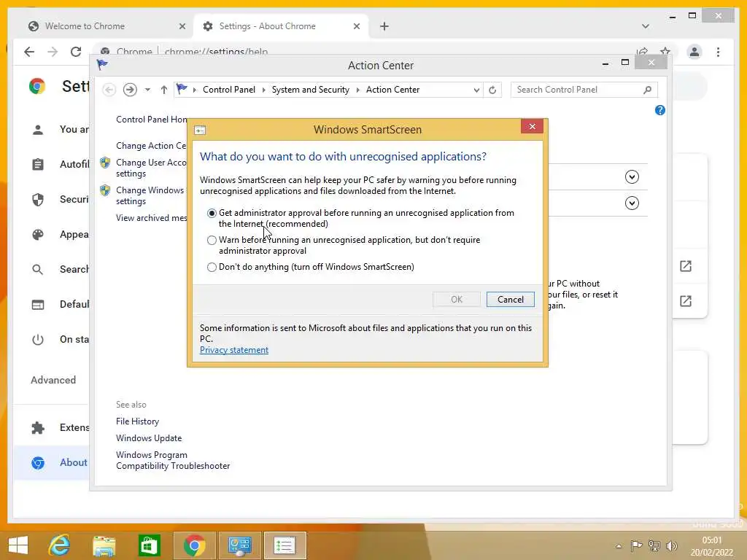Click Chrome's Forward button
This screenshot has width=747, height=560.
point(53,52)
